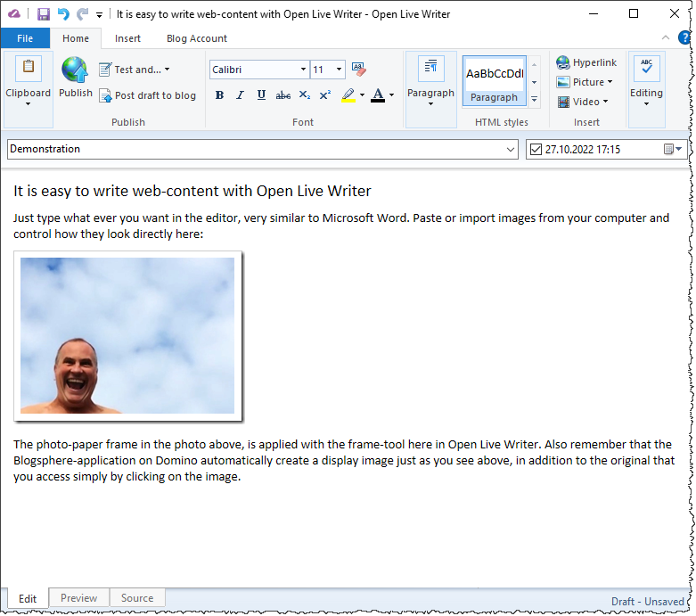
Task: Publish the post with the globe icon
Action: click(75, 70)
